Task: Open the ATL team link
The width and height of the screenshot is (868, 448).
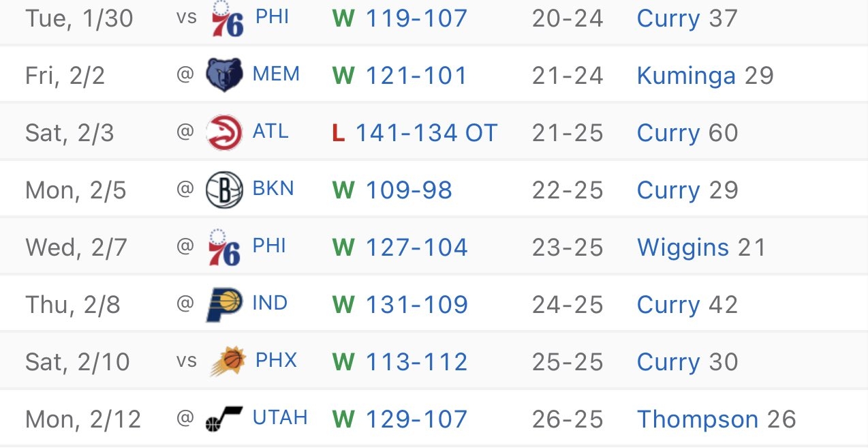Action: click(270, 131)
